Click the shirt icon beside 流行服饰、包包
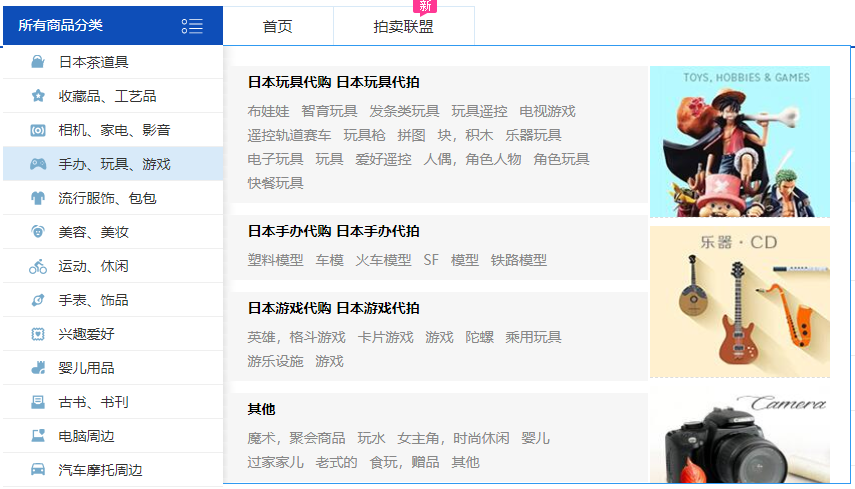 38,198
